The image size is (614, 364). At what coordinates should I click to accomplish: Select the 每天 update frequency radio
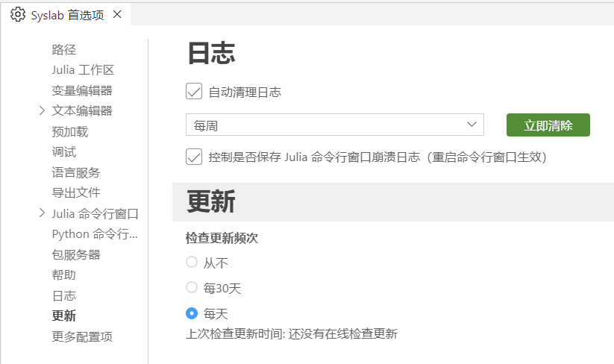click(x=192, y=313)
